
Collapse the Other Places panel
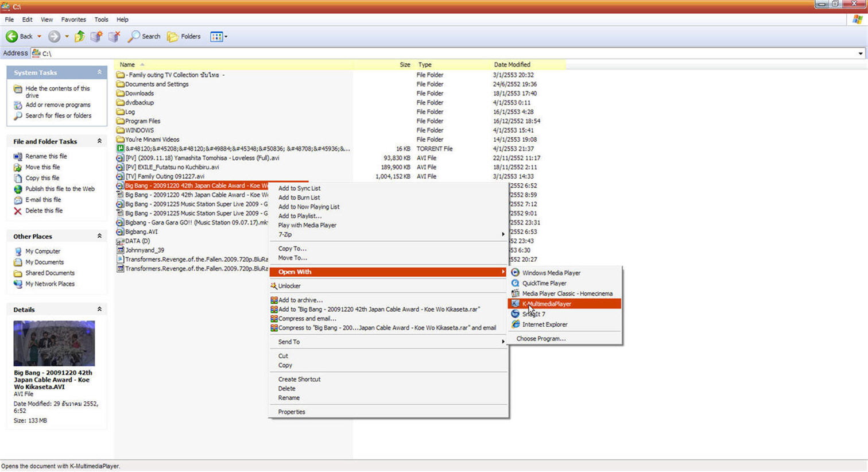99,236
